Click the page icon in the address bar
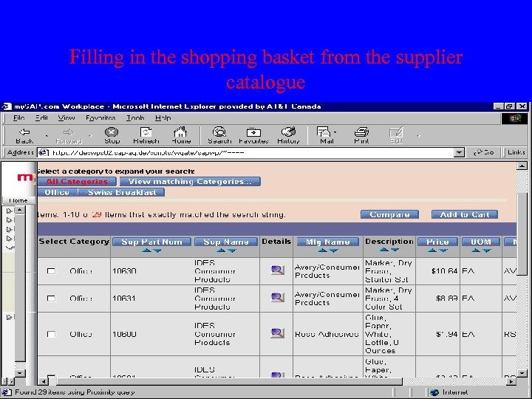The width and height of the screenshot is (532, 399). (x=44, y=152)
